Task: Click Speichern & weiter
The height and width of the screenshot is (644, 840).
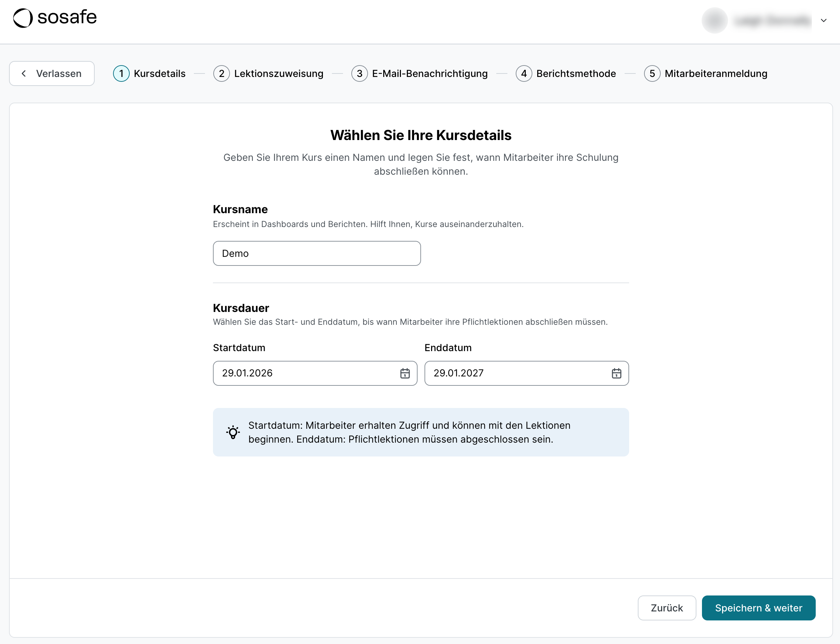Action: click(758, 608)
